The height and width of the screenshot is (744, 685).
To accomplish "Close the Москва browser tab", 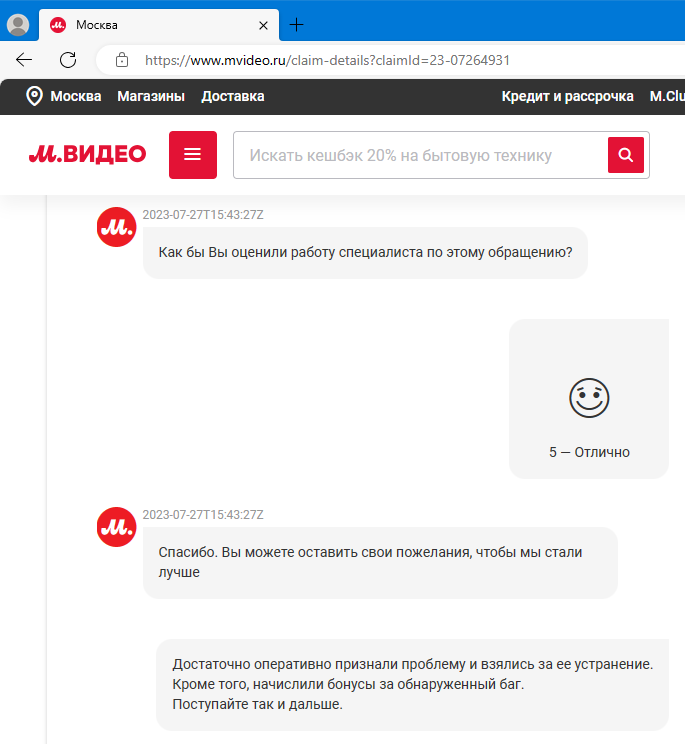I will pyautogui.click(x=263, y=25).
